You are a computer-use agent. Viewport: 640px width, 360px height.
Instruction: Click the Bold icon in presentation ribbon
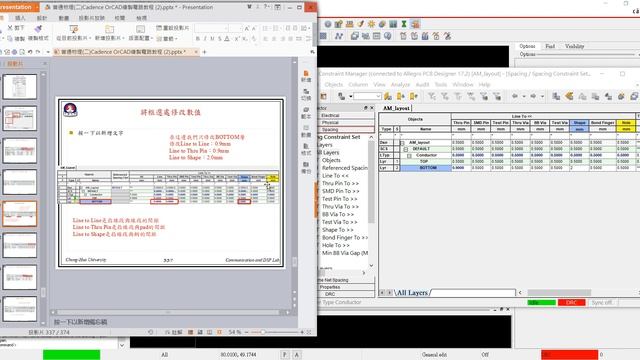(x=198, y=38)
